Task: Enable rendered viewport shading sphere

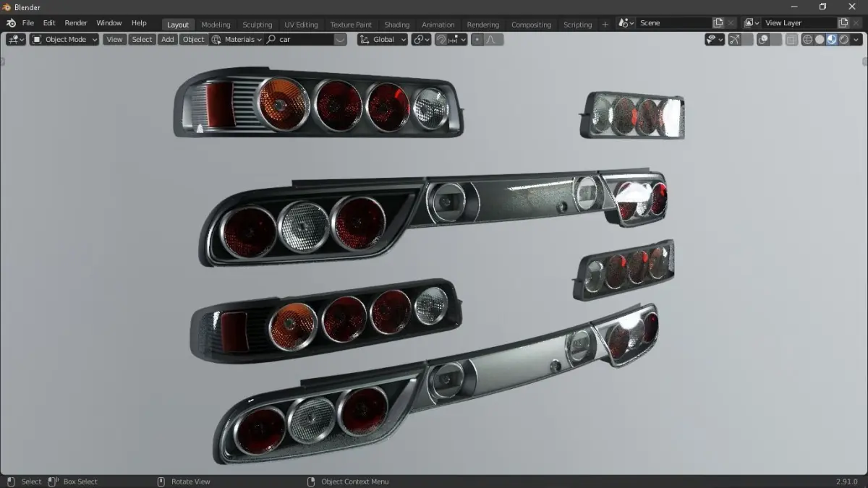Action: click(x=843, y=40)
